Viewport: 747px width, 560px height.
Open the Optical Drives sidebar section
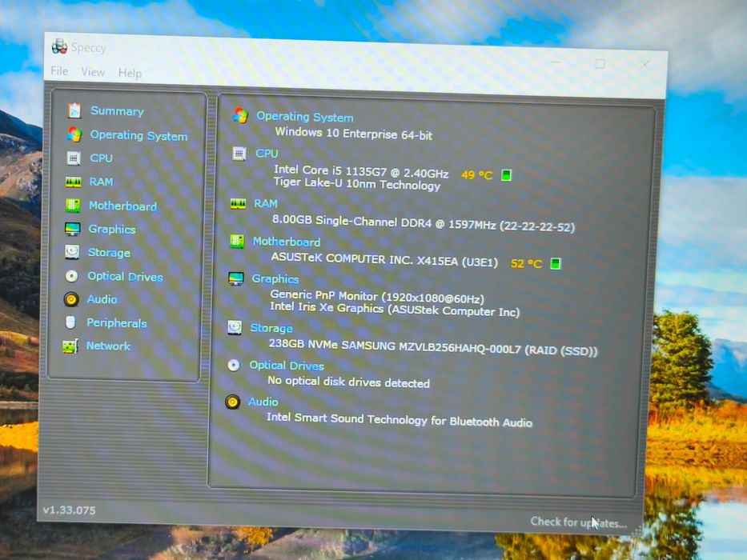click(x=125, y=276)
